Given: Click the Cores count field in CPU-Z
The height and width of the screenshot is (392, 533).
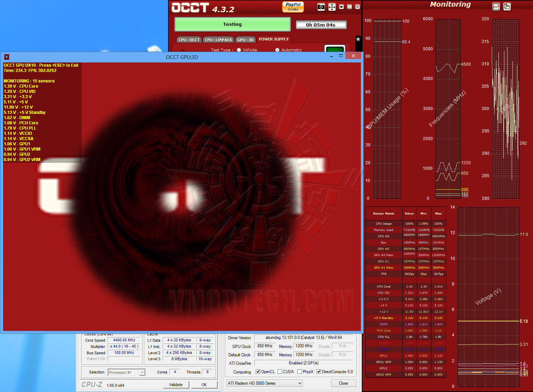Looking at the screenshot, I should [x=175, y=372].
